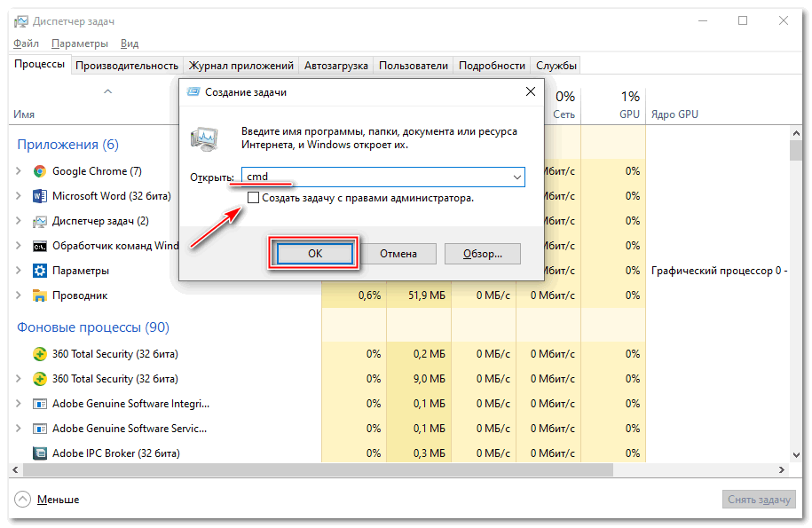
Task: Enable 'Создать задачу с правами администратора' checkbox
Action: click(x=254, y=199)
